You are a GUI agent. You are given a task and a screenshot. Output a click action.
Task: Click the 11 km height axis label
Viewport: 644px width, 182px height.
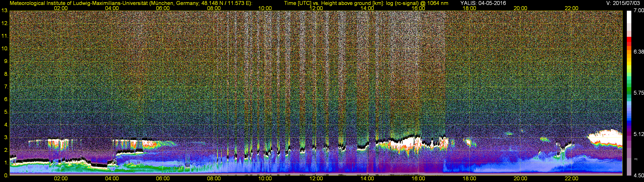[5, 36]
